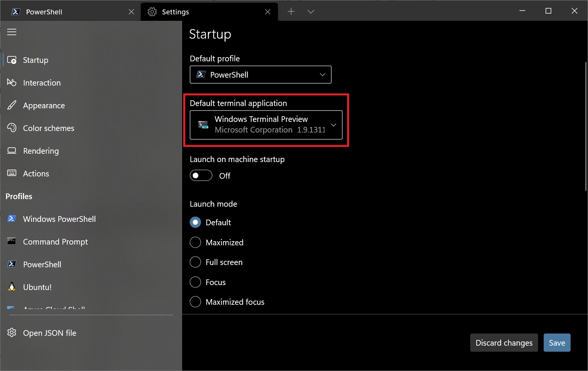This screenshot has width=588, height=371.
Task: Select the Appearance brush icon
Action: (x=12, y=105)
